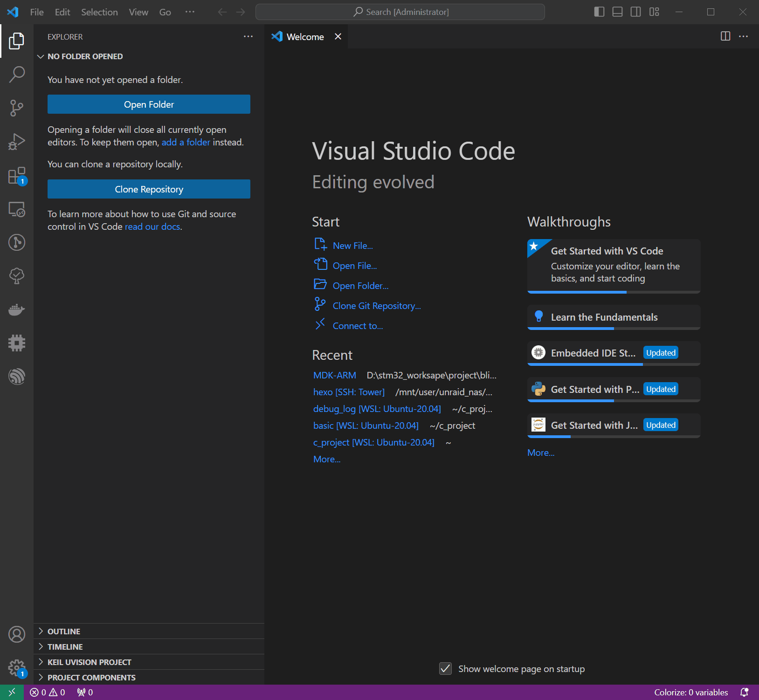Toggle Primary Side Bar layout icon
Viewport: 759px width, 700px height.
coord(599,12)
